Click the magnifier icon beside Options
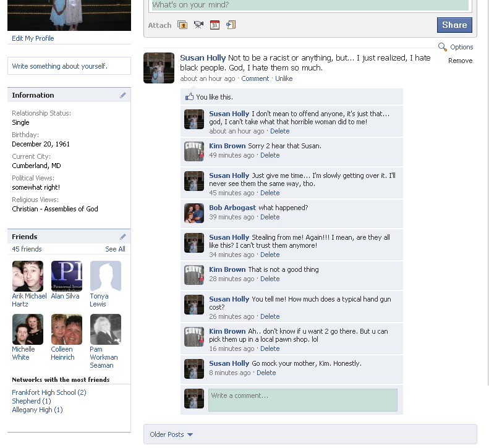 pos(442,47)
